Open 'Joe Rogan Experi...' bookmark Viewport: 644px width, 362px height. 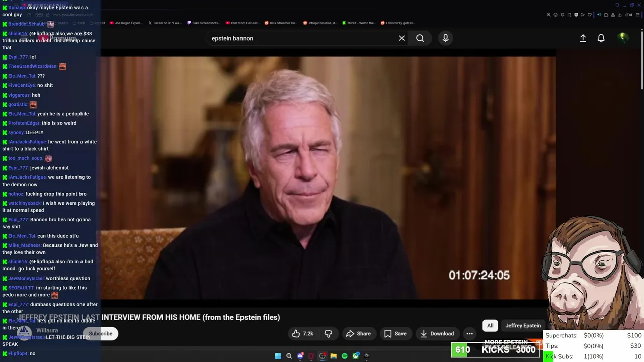click(126, 23)
